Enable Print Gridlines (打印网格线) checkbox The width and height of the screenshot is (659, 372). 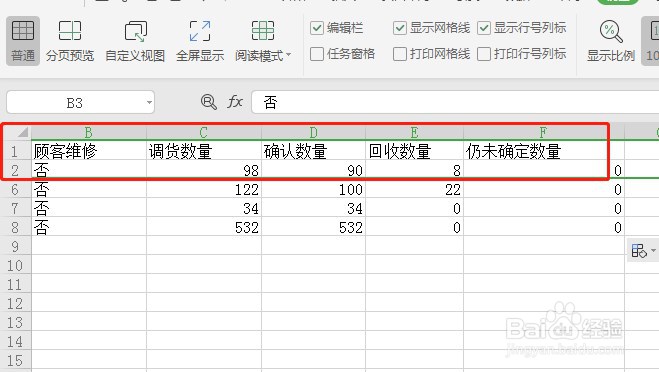coord(400,54)
